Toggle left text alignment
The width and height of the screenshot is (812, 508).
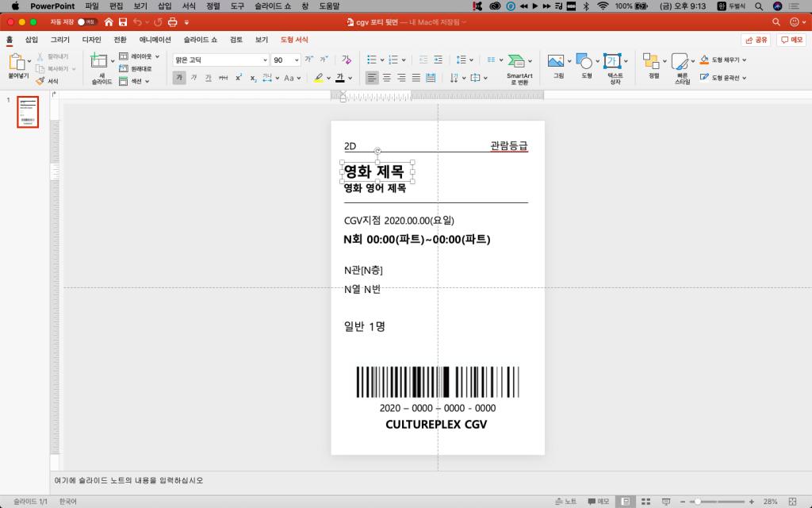[x=372, y=78]
